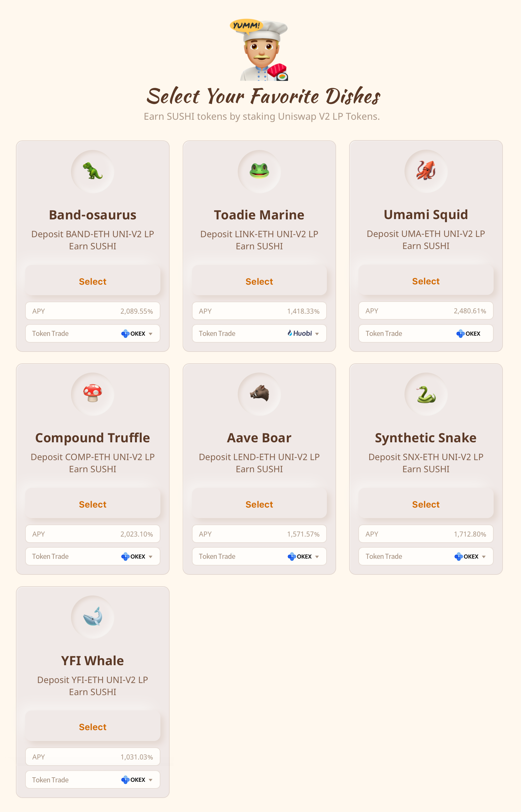Click the squid icon on Umami Squid card
The image size is (521, 812).
click(426, 170)
